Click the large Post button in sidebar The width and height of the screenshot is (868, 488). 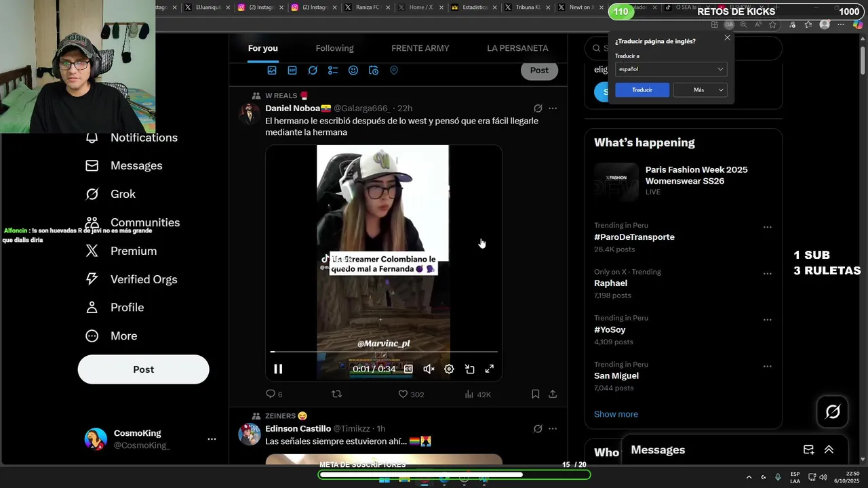tap(143, 369)
